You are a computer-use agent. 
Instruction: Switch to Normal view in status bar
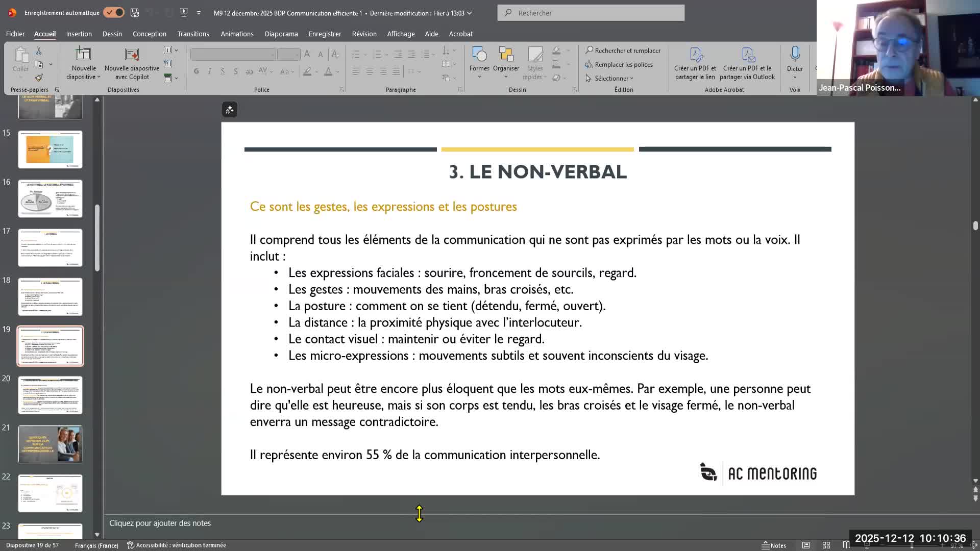click(806, 545)
